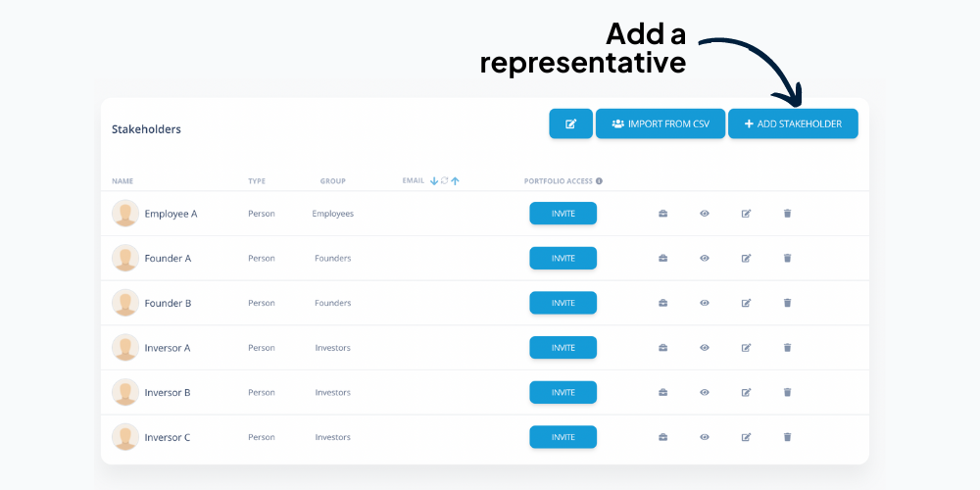Click the briefcase icon for Inversor A
This screenshot has width=980, height=490.
(662, 348)
